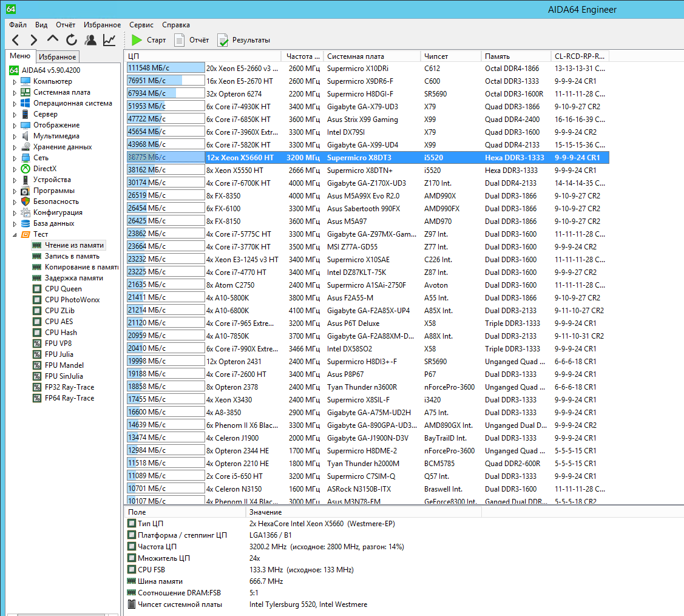This screenshot has width=684, height=616.
Task: Click the Системная плата motherboard icon
Action: tap(25, 92)
